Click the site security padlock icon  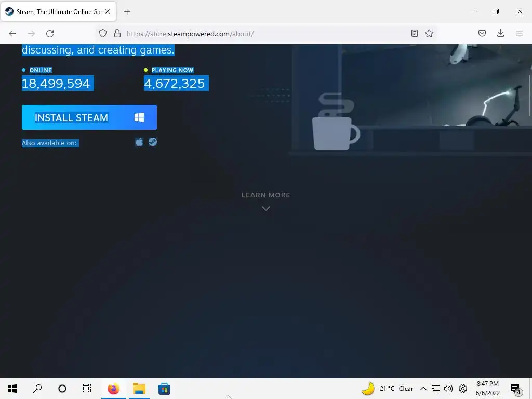tap(117, 33)
